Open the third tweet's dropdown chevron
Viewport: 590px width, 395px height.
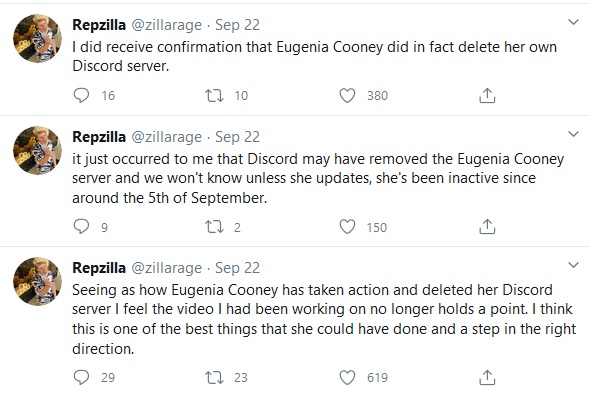573,265
